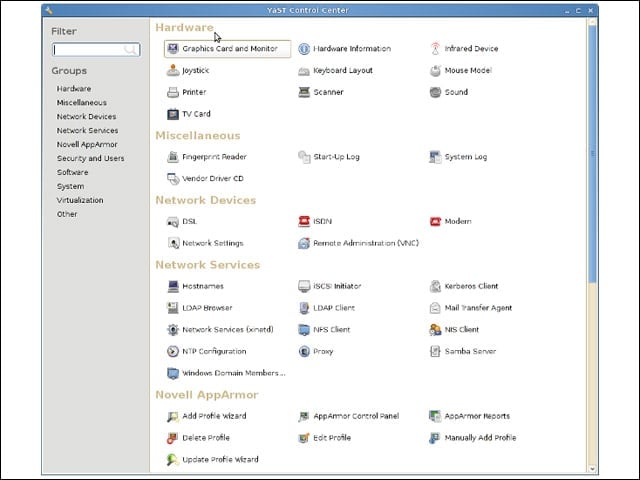Viewport: 640px width, 480px height.
Task: Click the scrollbar up arrow
Action: pos(592,22)
